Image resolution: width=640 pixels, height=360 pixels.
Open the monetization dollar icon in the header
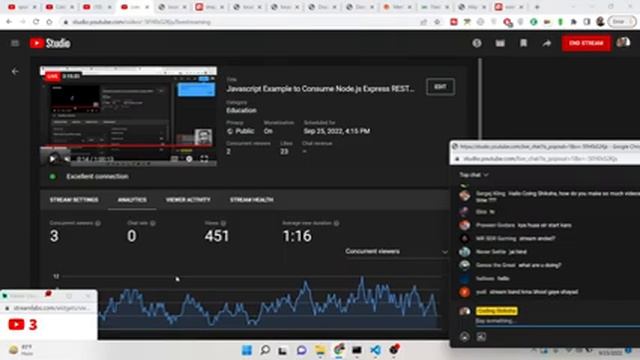click(477, 43)
